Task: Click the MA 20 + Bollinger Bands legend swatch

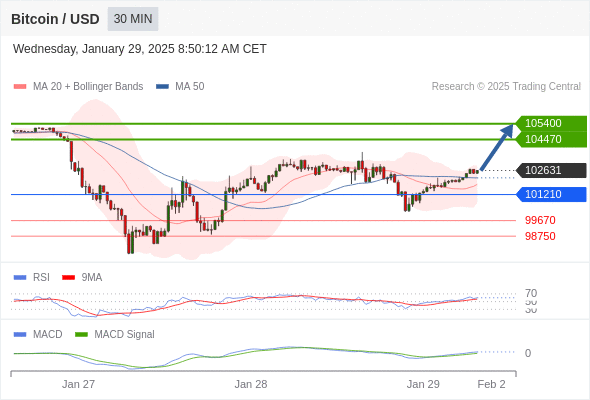Action: coord(20,87)
